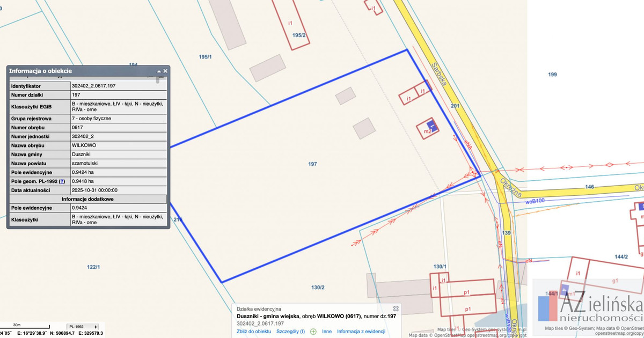Click the Informacje dodatkowe section header
The height and width of the screenshot is (338, 644).
coord(87,199)
